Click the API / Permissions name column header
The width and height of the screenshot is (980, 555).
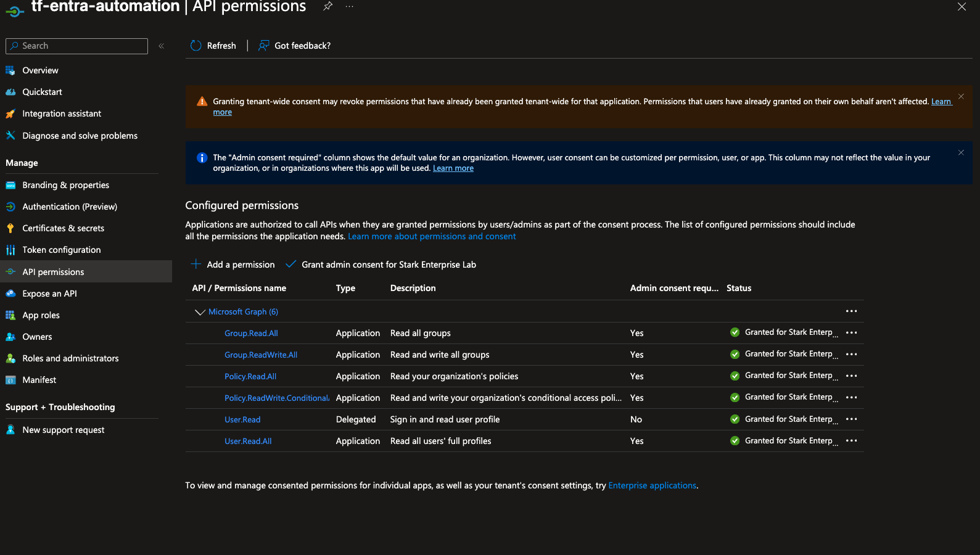(x=239, y=288)
